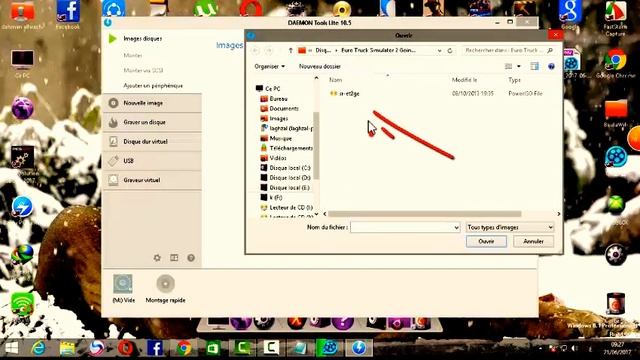
Task: Sort by Type column header
Action: tap(514, 80)
